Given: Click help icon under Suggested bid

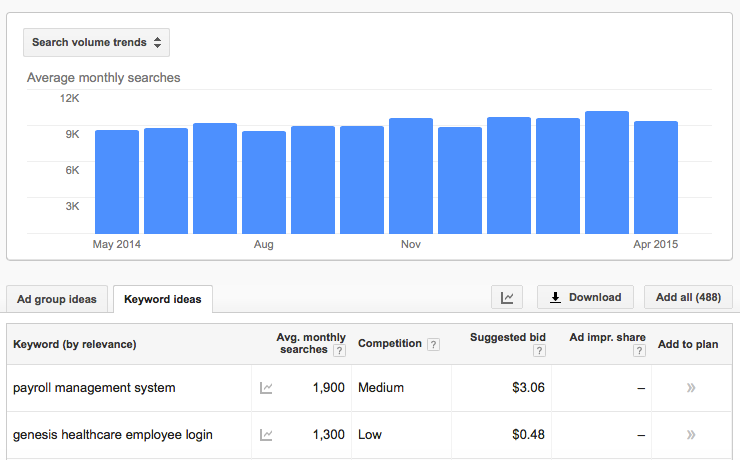Looking at the screenshot, I should tap(539, 351).
